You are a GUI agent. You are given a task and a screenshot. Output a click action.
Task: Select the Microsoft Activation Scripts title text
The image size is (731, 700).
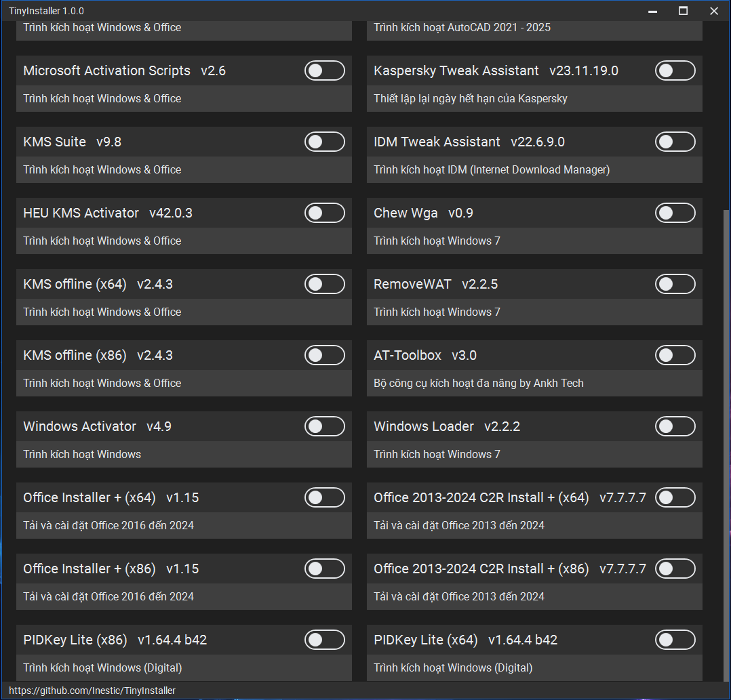pos(106,70)
